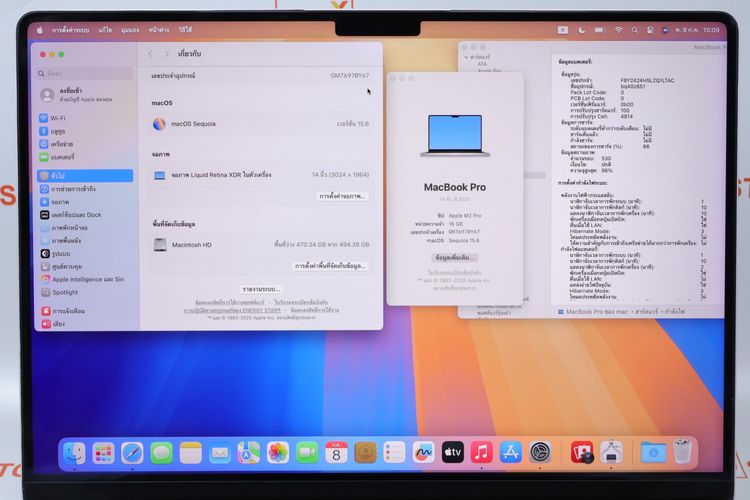Select Network (เครือข่าย) in the sidebar
The height and width of the screenshot is (500, 750).
[56, 144]
